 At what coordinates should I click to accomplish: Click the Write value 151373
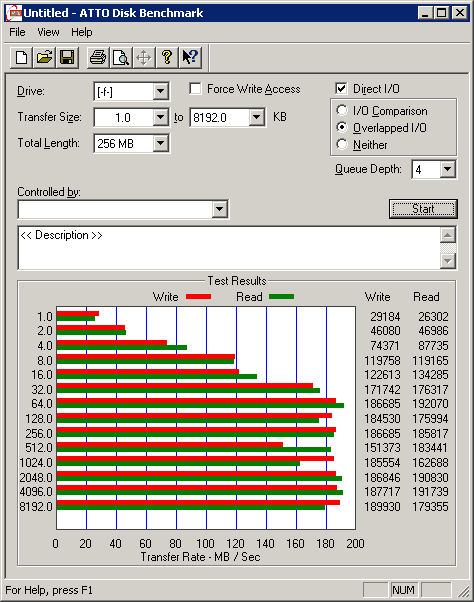pos(382,448)
